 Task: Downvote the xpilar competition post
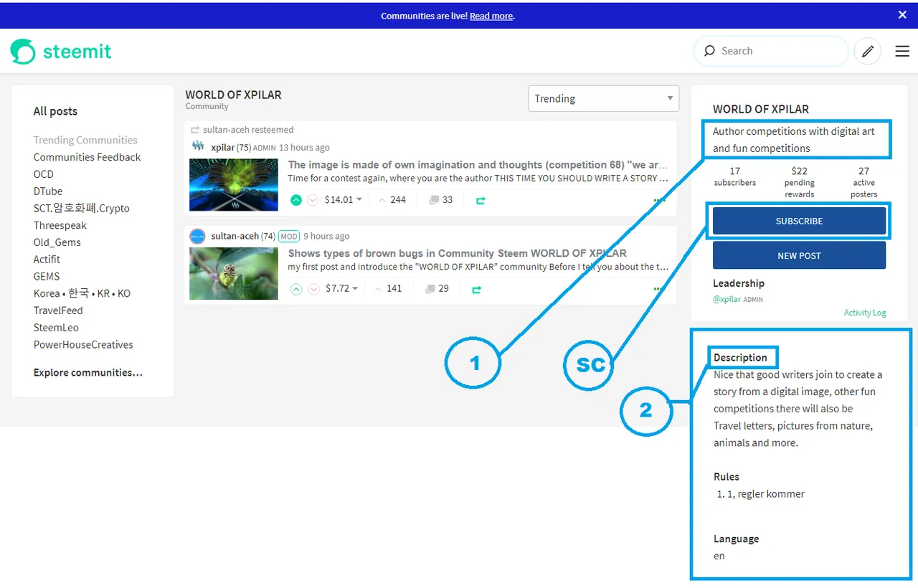coord(313,200)
